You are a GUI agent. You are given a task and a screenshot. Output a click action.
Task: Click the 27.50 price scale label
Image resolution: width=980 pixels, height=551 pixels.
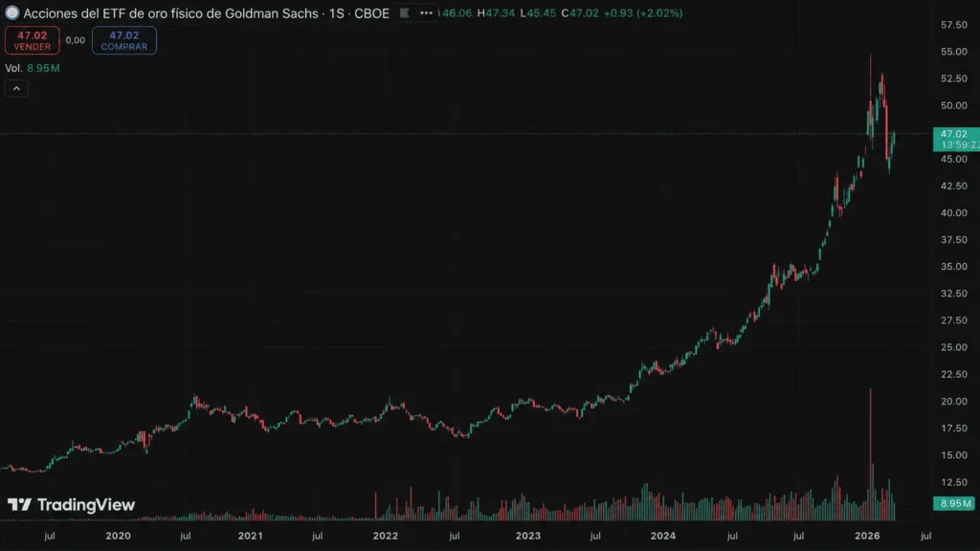tap(954, 320)
